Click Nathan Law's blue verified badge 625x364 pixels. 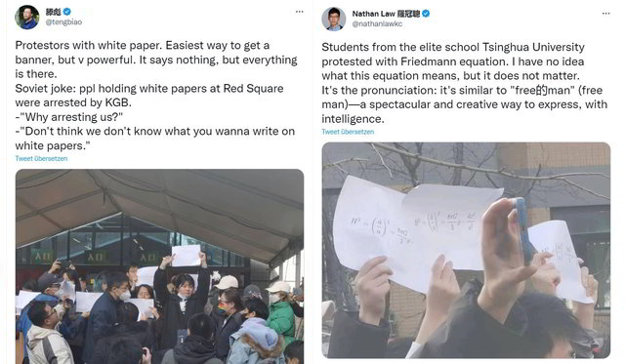[426, 14]
